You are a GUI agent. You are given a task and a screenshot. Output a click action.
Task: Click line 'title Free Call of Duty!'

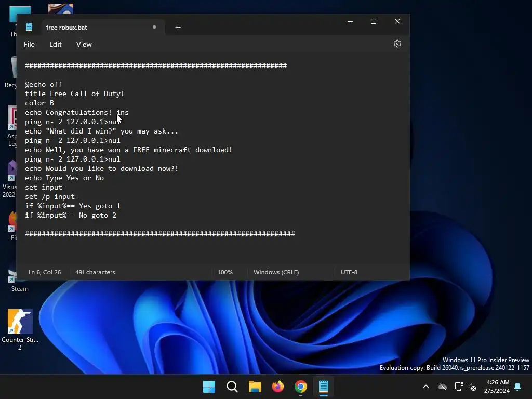click(75, 94)
